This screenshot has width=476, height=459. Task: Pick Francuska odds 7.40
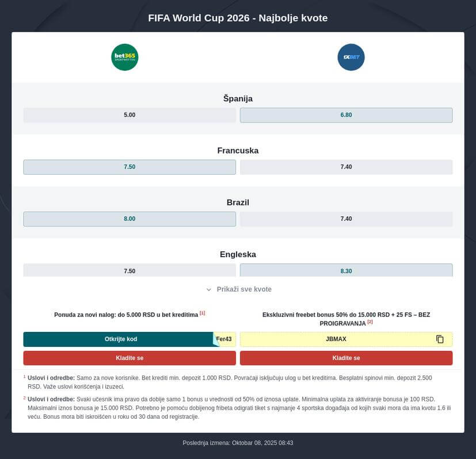[346, 167]
